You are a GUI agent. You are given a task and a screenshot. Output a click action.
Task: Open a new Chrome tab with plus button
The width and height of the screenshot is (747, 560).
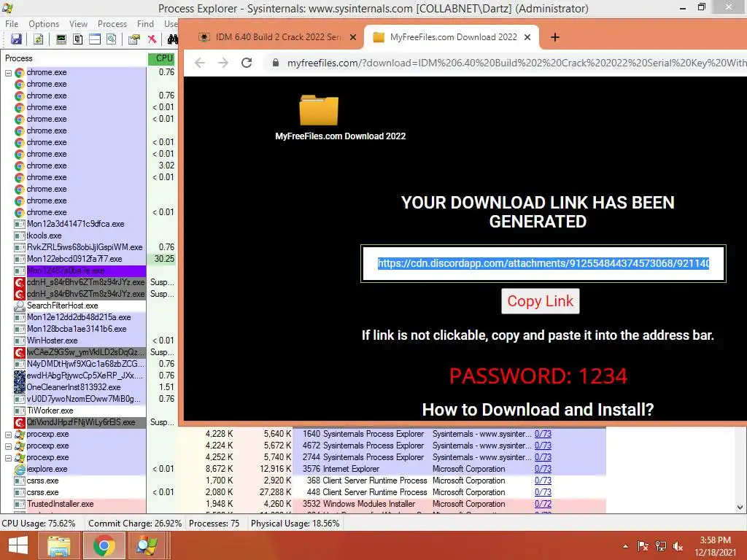[x=555, y=37]
